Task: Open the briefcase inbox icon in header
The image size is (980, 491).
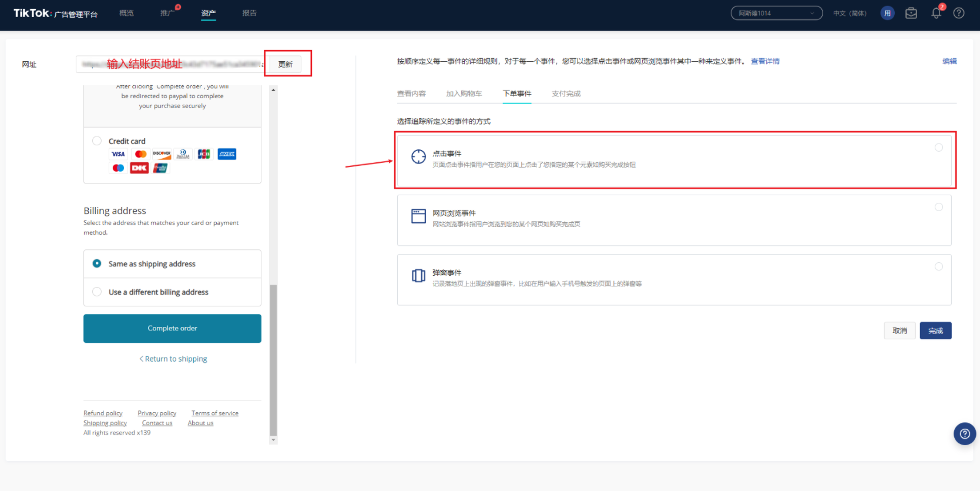Action: click(911, 13)
